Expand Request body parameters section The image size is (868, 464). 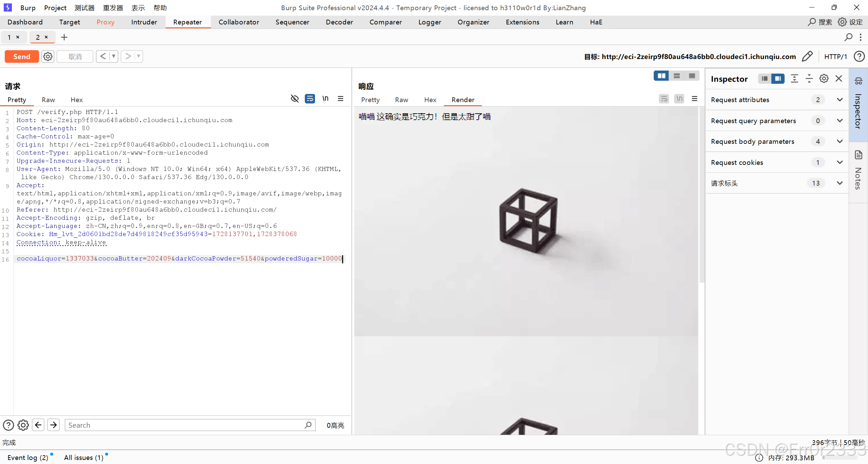coord(840,141)
